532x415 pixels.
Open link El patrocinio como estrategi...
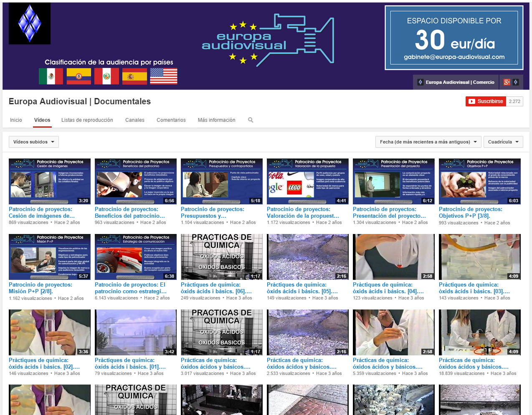[131, 288]
